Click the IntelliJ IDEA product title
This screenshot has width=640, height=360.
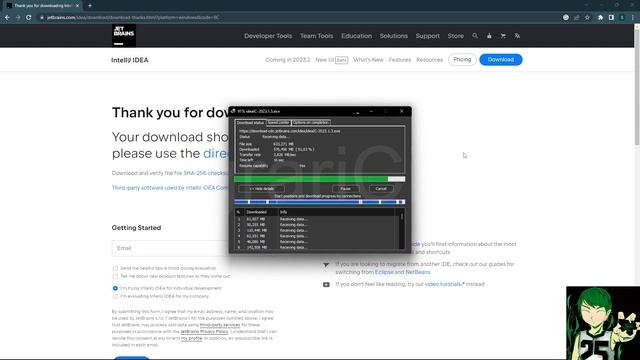[x=130, y=60]
